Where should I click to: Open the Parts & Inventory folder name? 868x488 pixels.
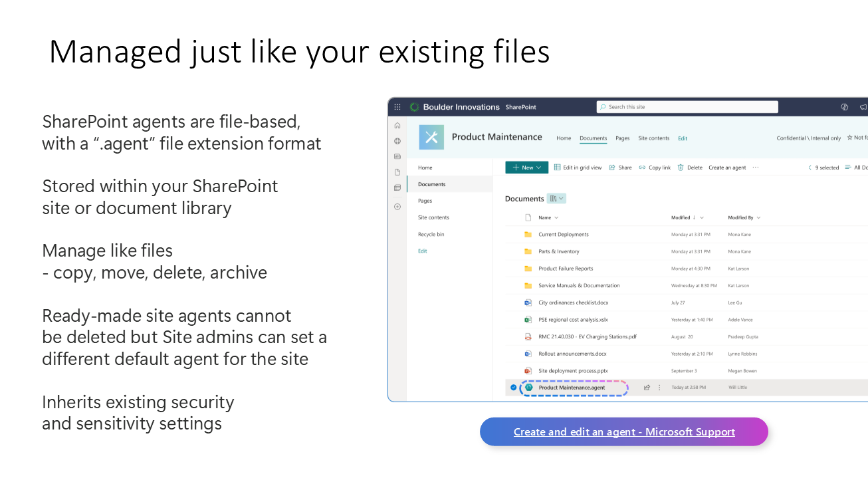pos(559,251)
